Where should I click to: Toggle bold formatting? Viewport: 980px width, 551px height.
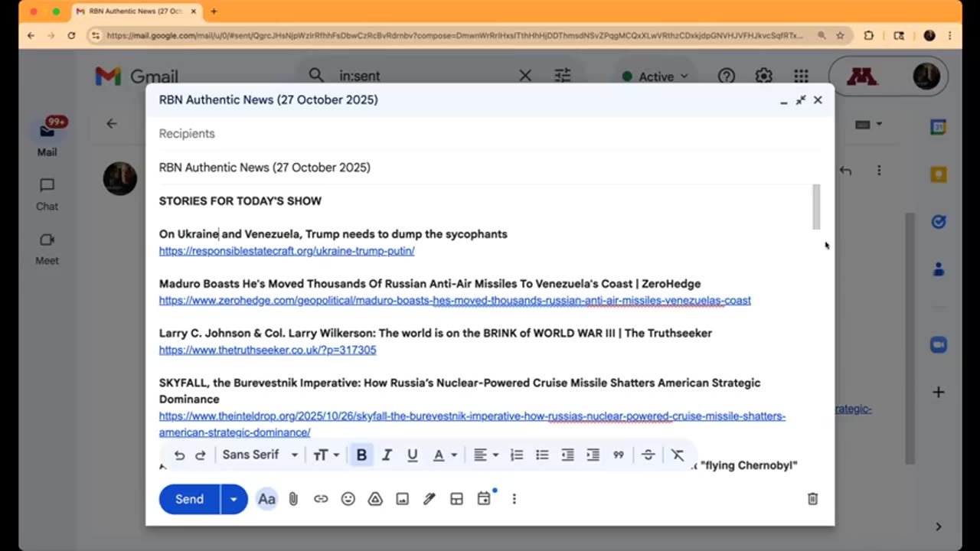(x=361, y=455)
